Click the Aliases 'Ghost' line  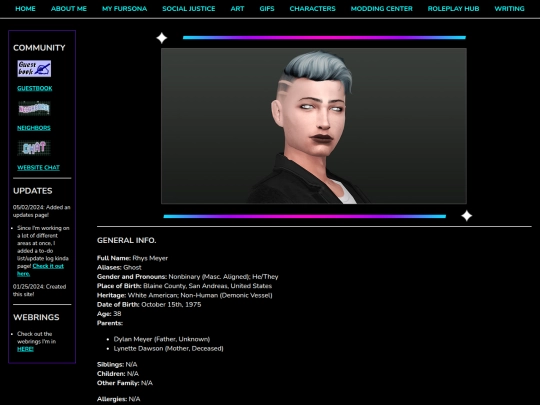(x=119, y=268)
